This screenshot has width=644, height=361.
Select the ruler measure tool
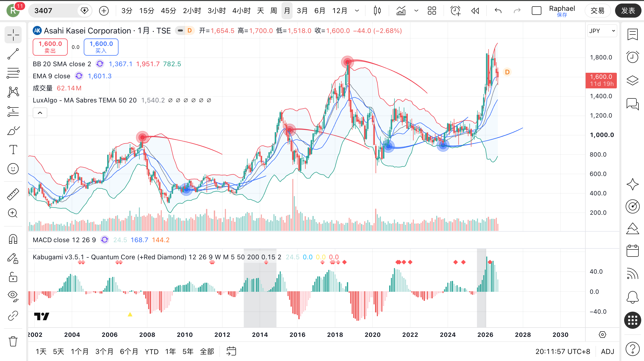click(x=13, y=194)
